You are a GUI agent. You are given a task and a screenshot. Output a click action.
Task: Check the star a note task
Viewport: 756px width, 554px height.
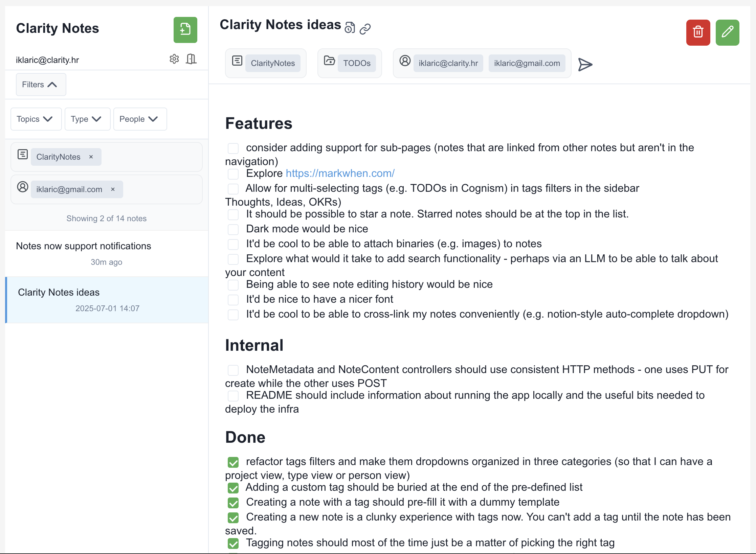click(233, 214)
